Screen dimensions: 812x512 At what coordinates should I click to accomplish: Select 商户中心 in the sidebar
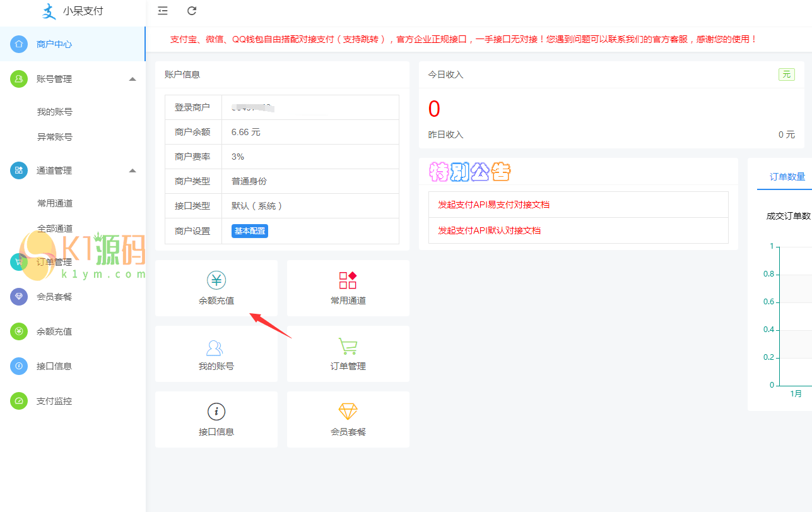pos(54,44)
